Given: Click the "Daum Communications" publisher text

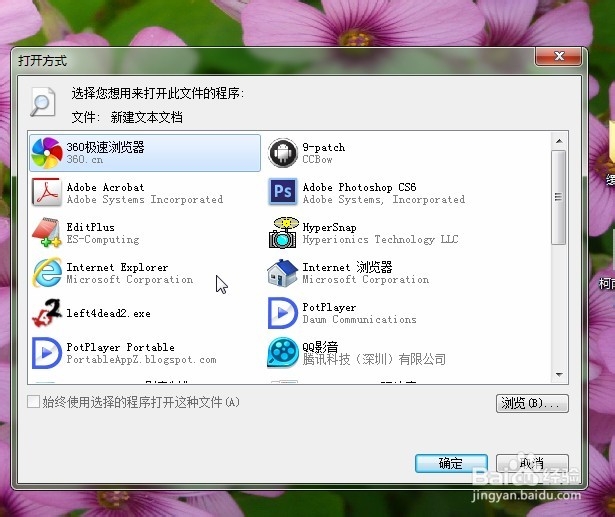Looking at the screenshot, I should (x=359, y=319).
